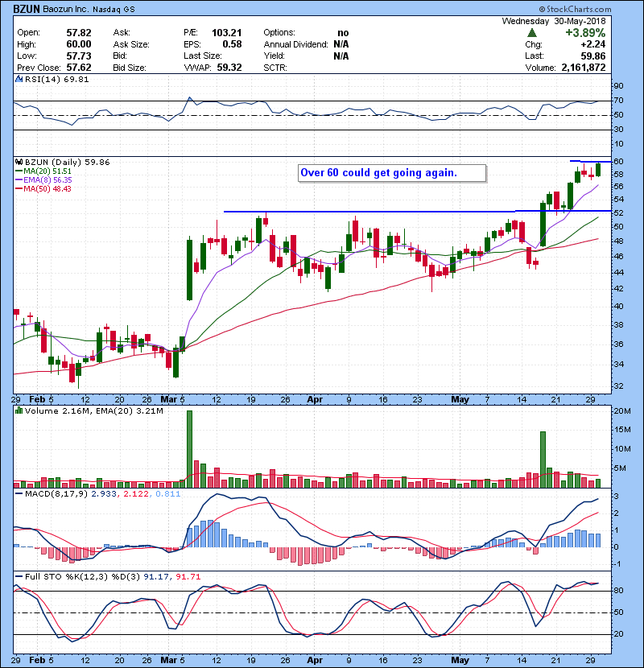Click the Prev Close value 57.62
644x668 pixels.
click(78, 68)
